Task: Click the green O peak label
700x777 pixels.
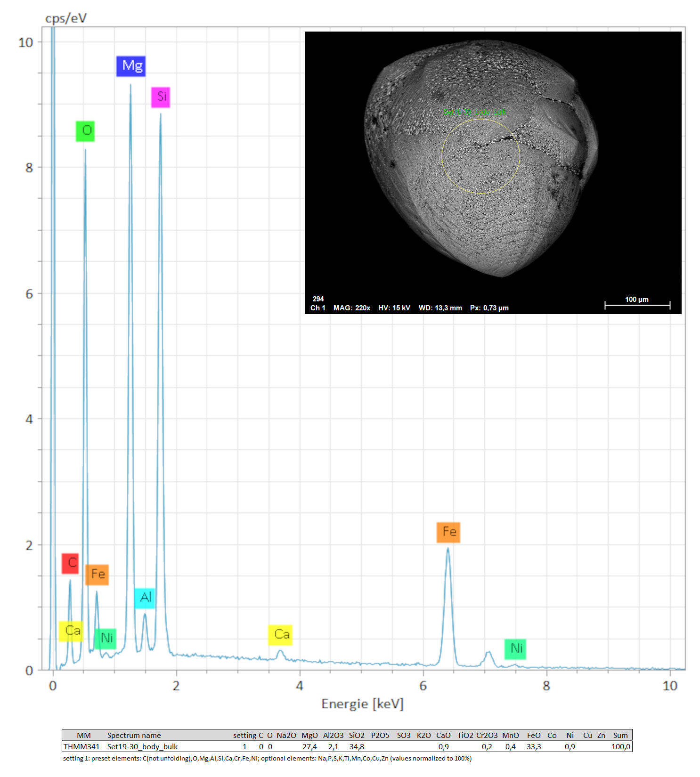Action: [x=85, y=131]
